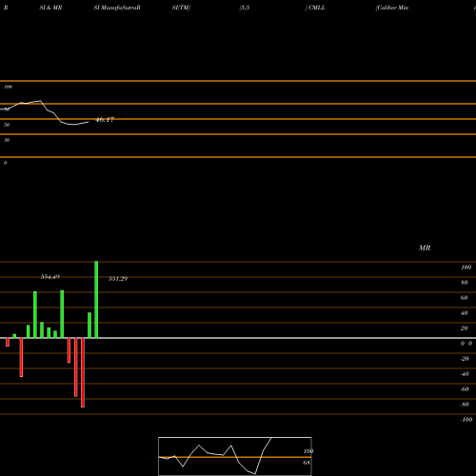476x476 pixels.
Task: Click the white RSI line in upper panel
Action: (x=45, y=113)
